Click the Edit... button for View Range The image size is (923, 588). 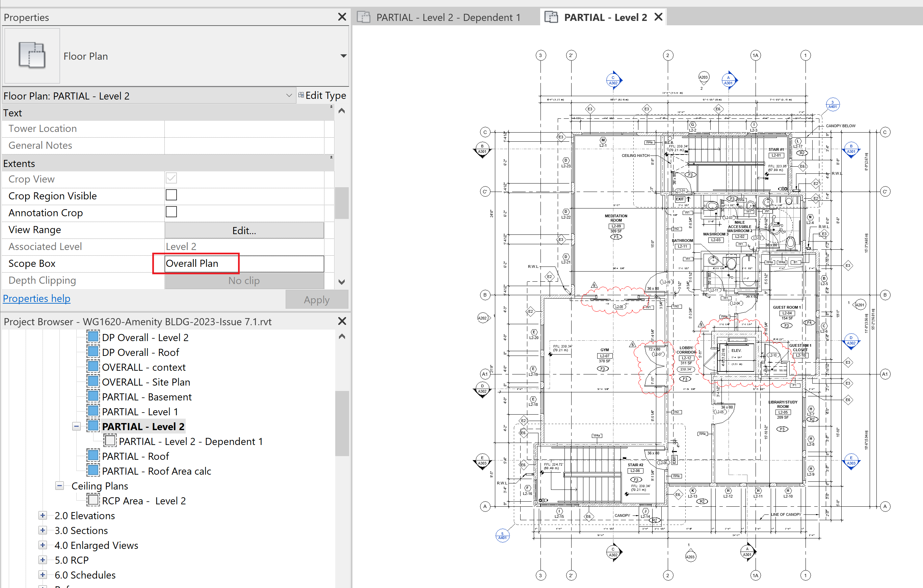pos(244,230)
